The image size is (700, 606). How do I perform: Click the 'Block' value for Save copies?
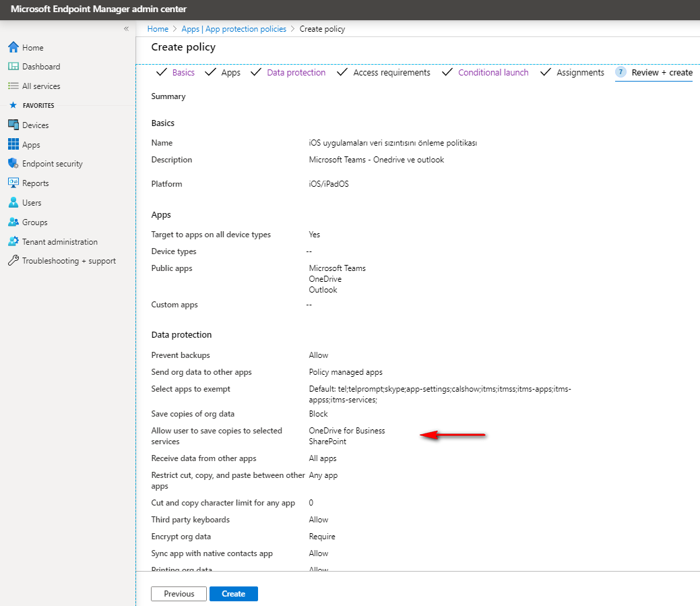pos(318,413)
